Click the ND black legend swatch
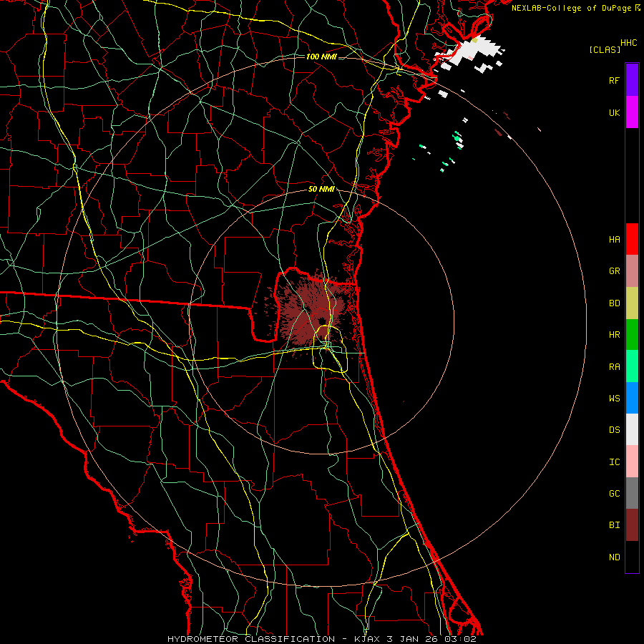The width and height of the screenshot is (644, 644). click(x=632, y=557)
